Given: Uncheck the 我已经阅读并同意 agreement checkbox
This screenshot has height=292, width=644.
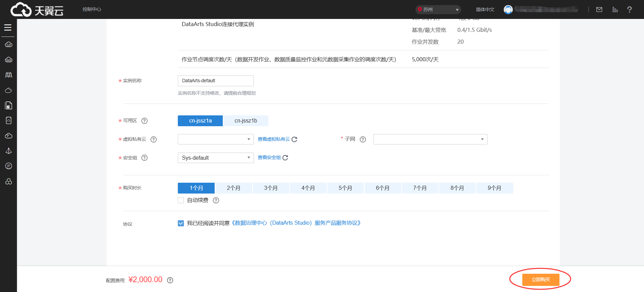Looking at the screenshot, I should [x=181, y=223].
